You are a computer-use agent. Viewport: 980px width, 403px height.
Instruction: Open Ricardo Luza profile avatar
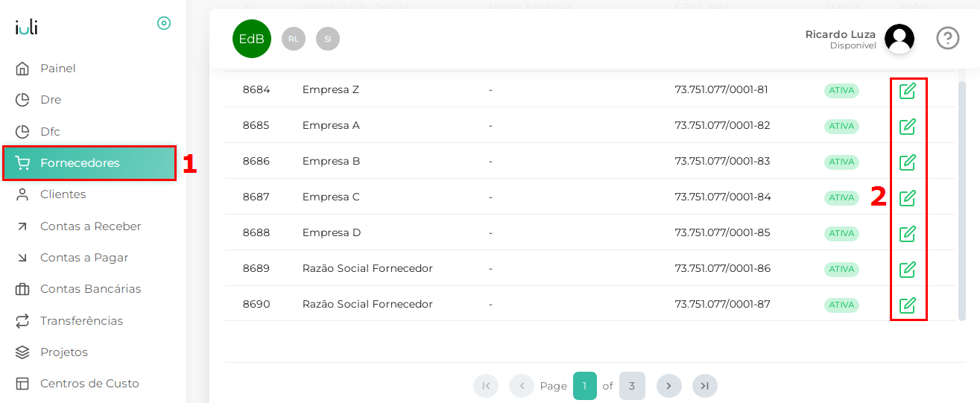899,39
